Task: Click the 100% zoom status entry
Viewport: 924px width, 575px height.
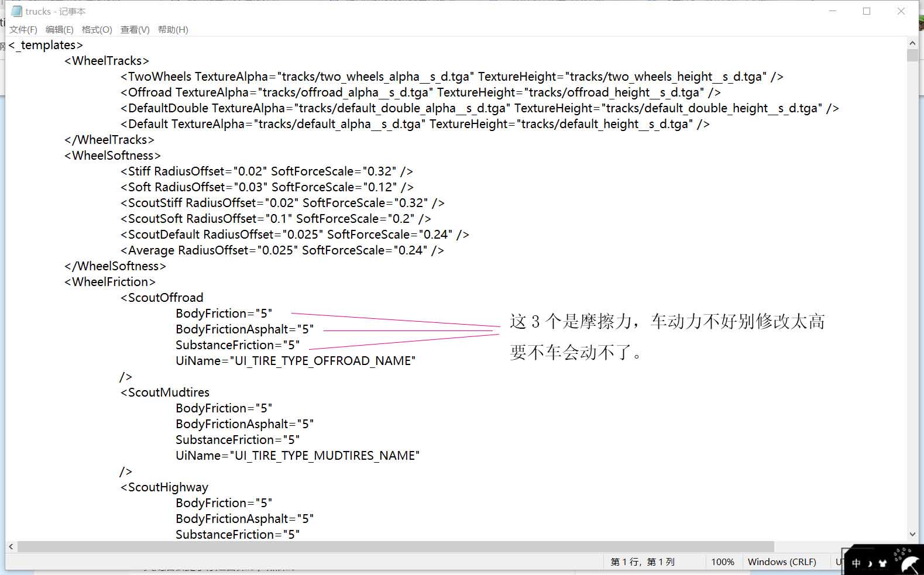Action: point(723,562)
